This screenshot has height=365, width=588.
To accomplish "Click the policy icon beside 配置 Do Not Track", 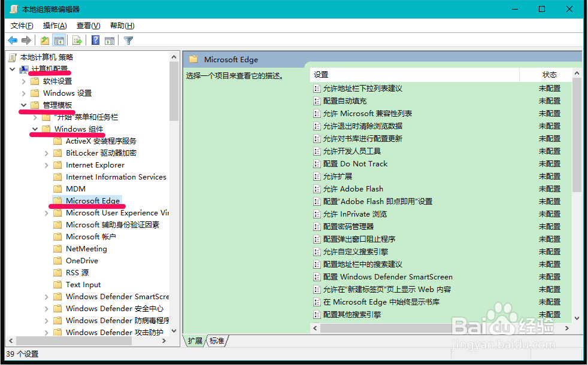I will point(317,164).
